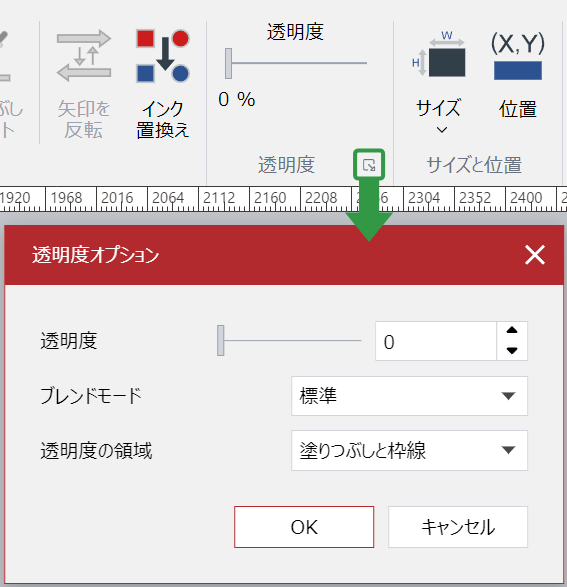The height and width of the screenshot is (587, 567).
Task: Click the サイズと位置 group label
Action: 474,165
